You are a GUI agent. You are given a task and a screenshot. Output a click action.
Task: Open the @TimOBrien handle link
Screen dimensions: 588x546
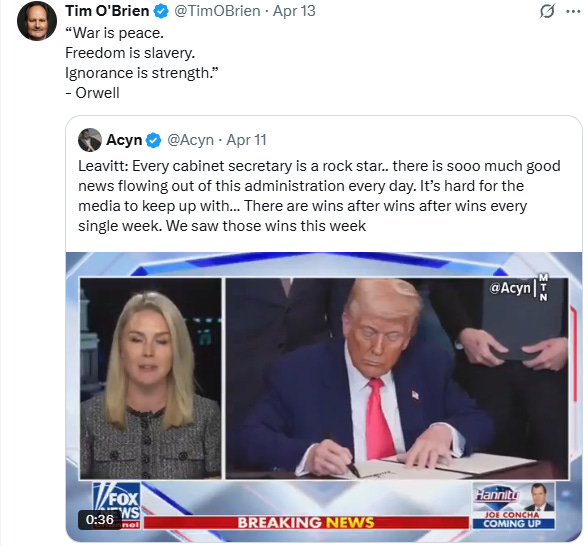(x=217, y=11)
